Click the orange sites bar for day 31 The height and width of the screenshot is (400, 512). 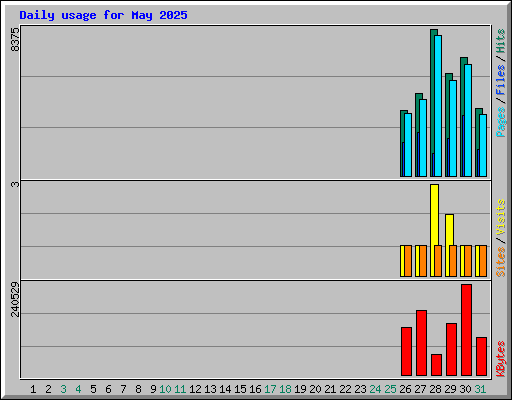click(483, 261)
